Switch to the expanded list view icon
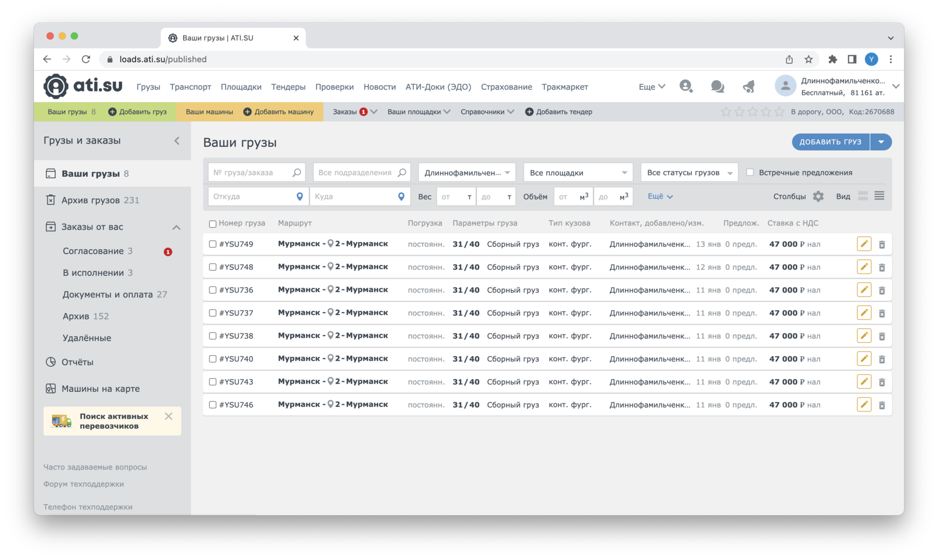The height and width of the screenshot is (560, 938). pos(863,196)
